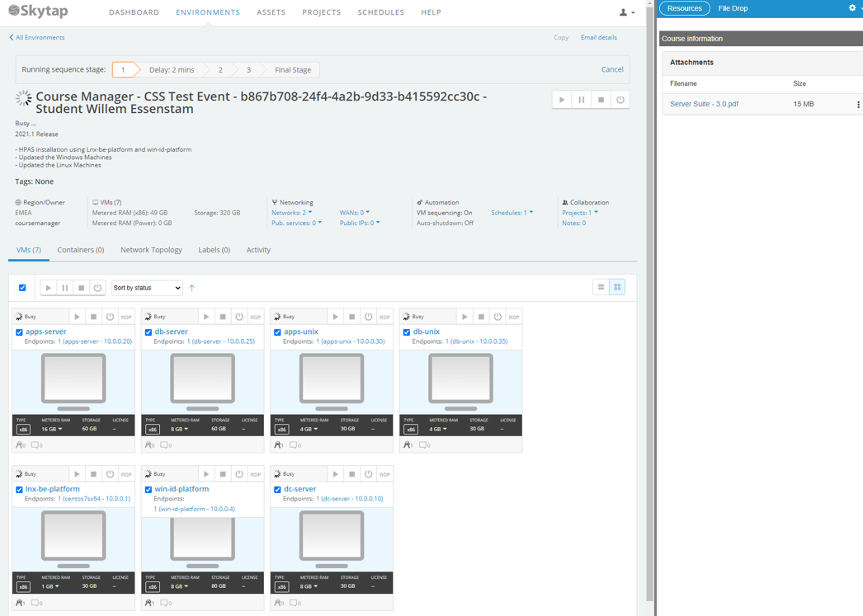Open the Sort by status dropdown
Viewport: 863px width, 616px height.
coord(147,288)
